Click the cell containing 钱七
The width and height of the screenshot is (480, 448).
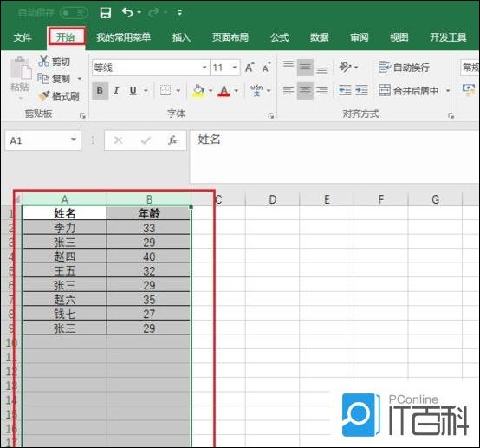(65, 314)
